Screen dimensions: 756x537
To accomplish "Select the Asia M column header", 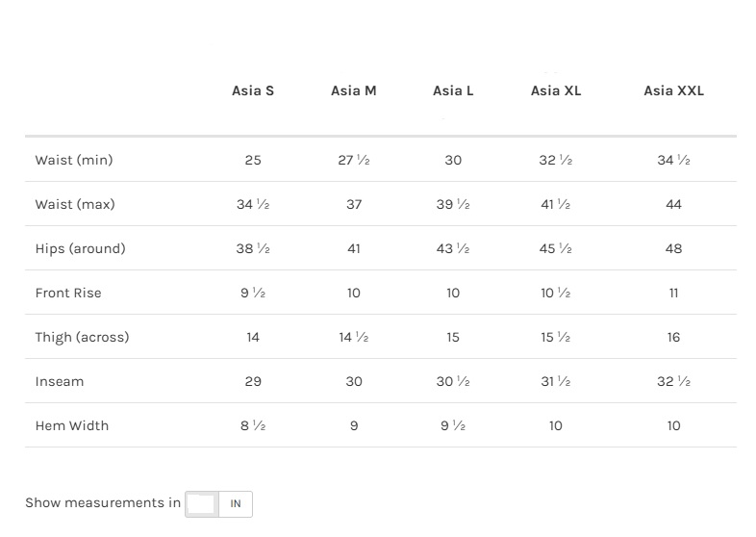I will 353,90.
